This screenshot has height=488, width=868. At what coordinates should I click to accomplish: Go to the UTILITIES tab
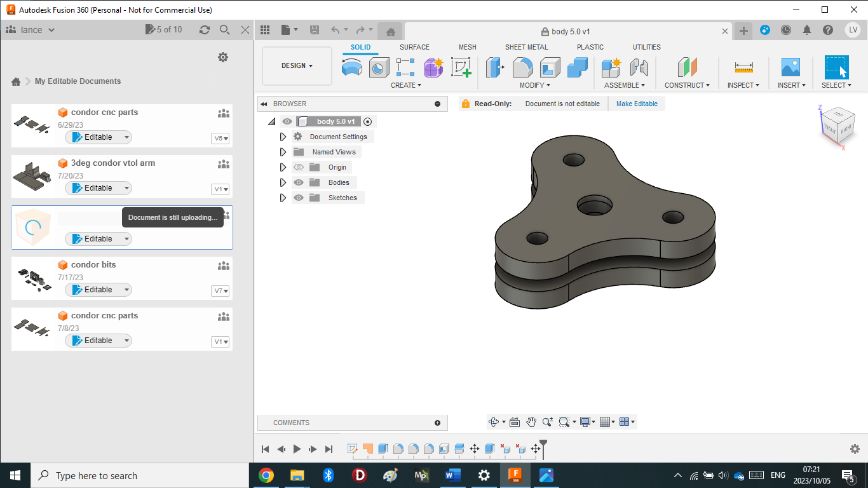(647, 47)
